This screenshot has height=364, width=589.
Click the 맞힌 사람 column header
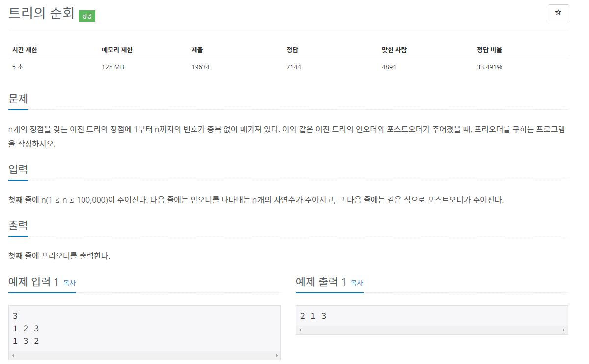point(394,50)
